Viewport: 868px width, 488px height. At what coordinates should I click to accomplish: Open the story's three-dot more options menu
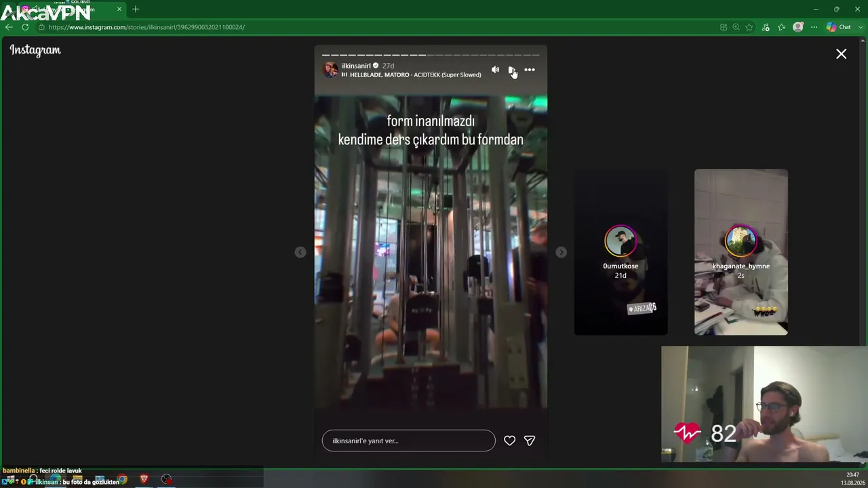point(530,70)
